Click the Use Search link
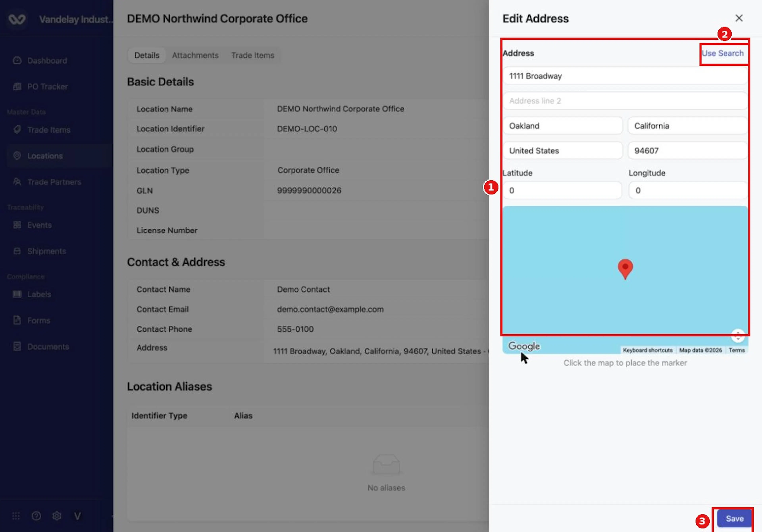 [x=723, y=53]
